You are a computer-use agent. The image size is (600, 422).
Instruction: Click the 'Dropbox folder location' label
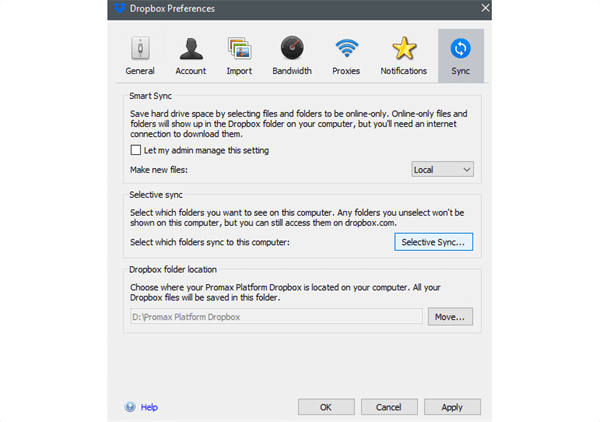(x=173, y=269)
